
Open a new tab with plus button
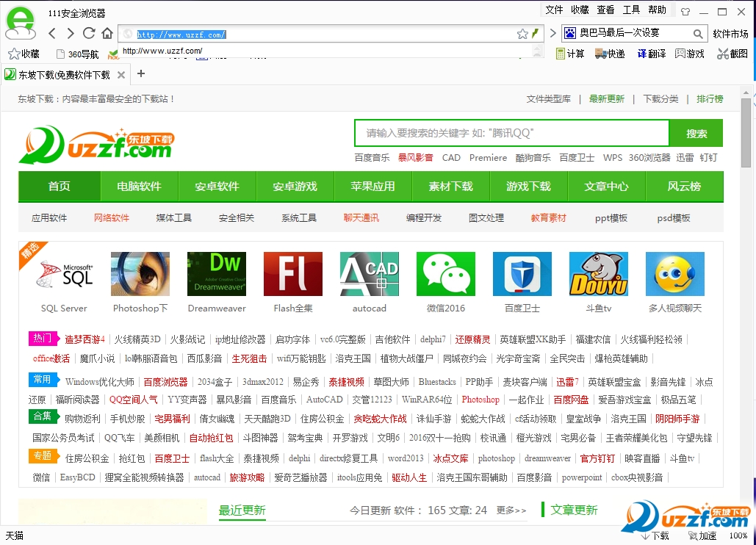coord(141,73)
